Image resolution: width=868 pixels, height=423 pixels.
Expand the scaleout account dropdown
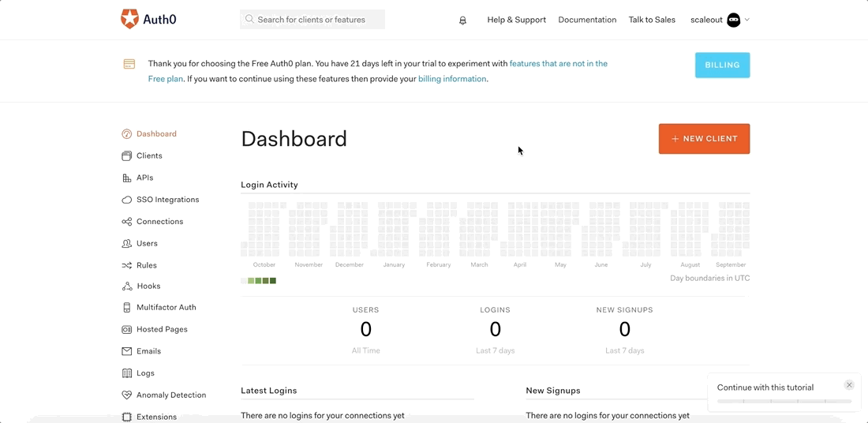[746, 20]
